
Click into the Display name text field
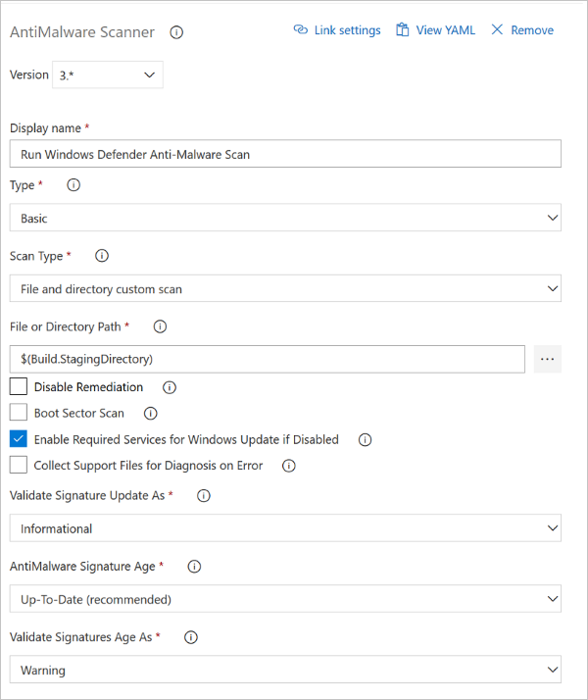[x=285, y=154]
